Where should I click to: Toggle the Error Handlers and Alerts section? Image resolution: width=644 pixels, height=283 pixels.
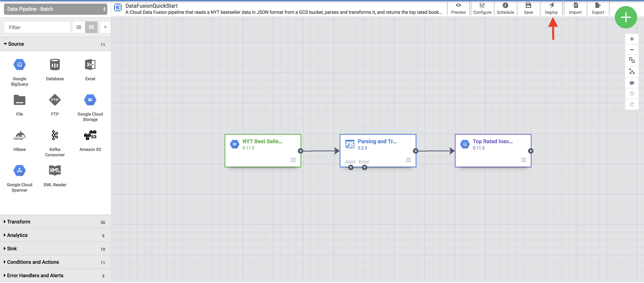click(35, 275)
